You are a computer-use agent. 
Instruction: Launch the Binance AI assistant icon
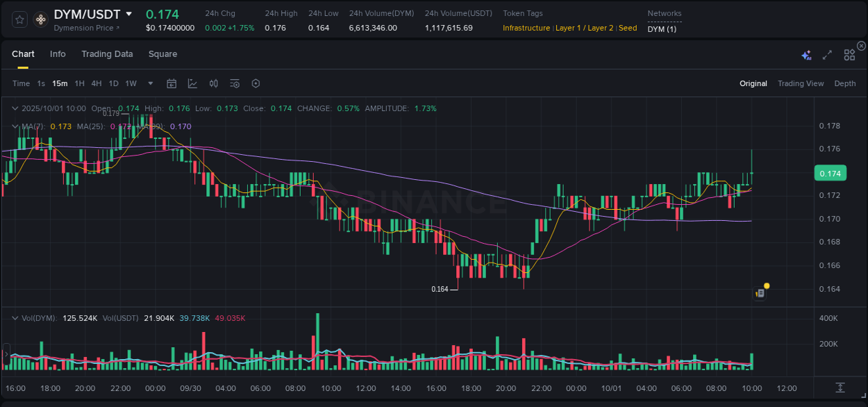[x=806, y=55]
